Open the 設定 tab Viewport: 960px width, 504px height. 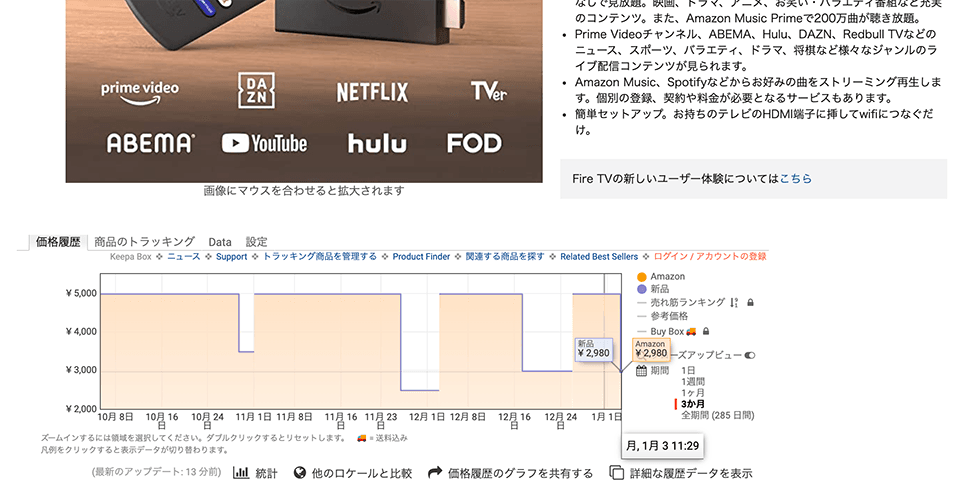(x=257, y=242)
